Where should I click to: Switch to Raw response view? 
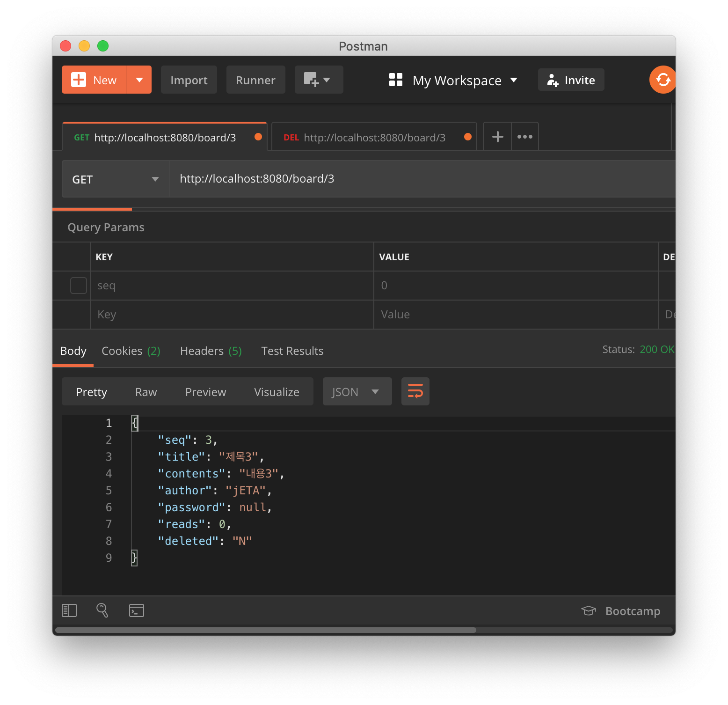tap(146, 392)
